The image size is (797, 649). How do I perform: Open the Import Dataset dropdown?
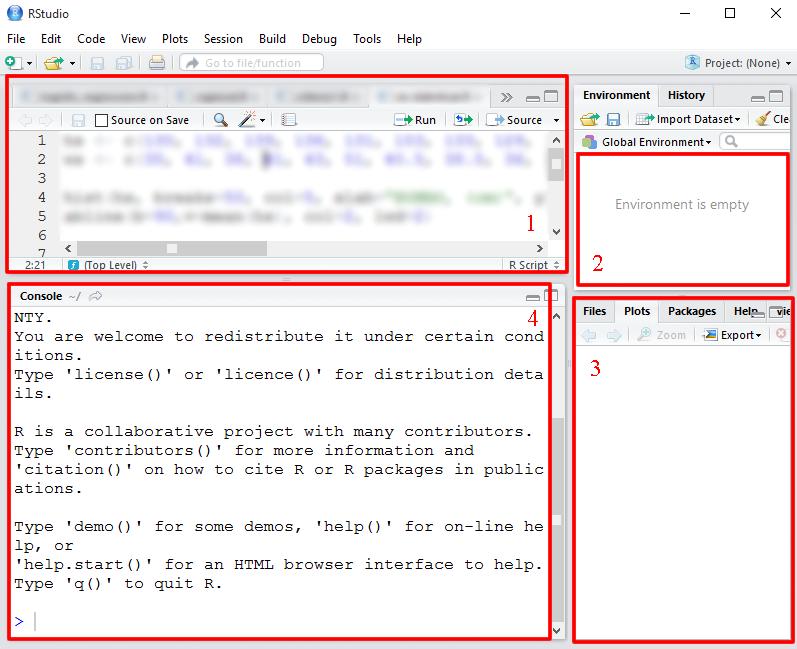pyautogui.click(x=688, y=119)
